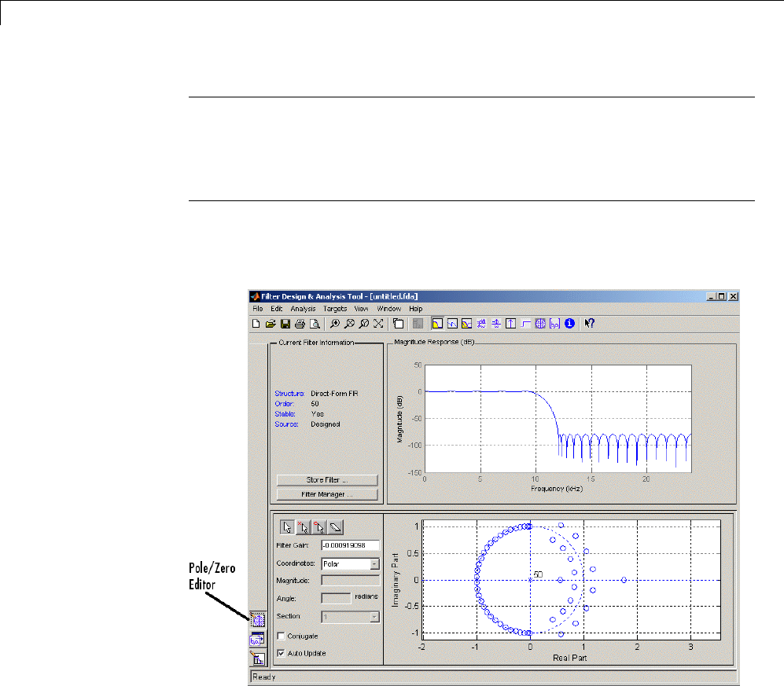This screenshot has height=686, width=784.
Task: Select the Move Pole/Zero arrow tool
Action: (287, 527)
